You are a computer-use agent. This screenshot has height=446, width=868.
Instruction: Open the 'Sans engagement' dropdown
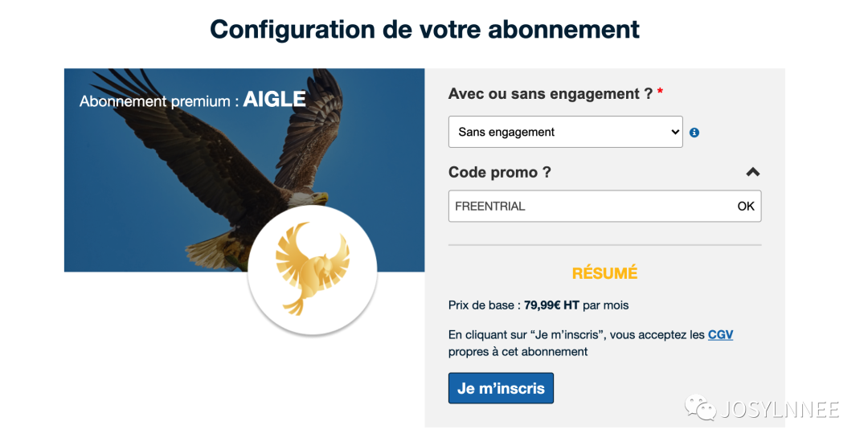click(x=565, y=132)
